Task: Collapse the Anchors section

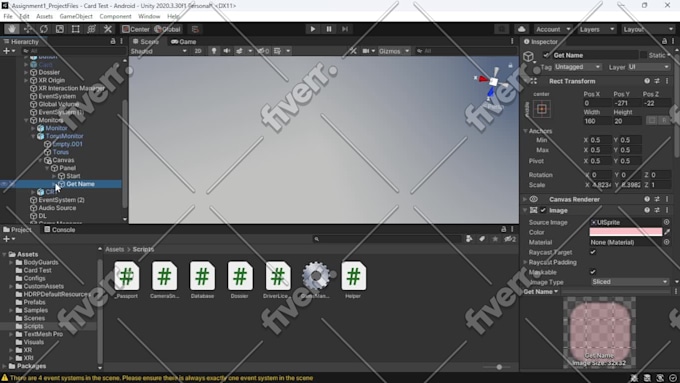Action: (526, 131)
